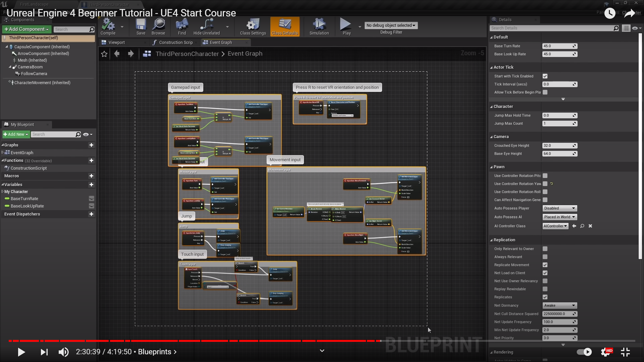
Task: Navigate back in graph history arrow
Action: pyautogui.click(x=117, y=54)
